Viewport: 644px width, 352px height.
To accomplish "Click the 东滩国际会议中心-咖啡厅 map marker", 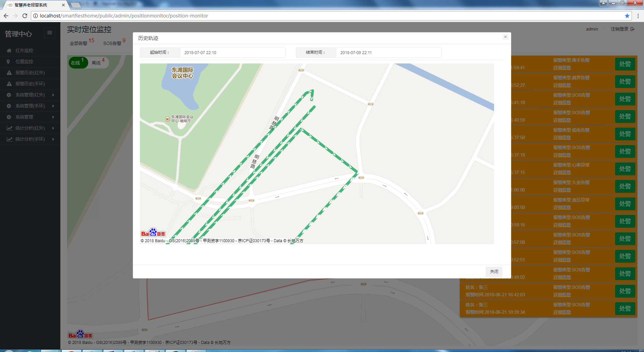I will pyautogui.click(x=167, y=119).
